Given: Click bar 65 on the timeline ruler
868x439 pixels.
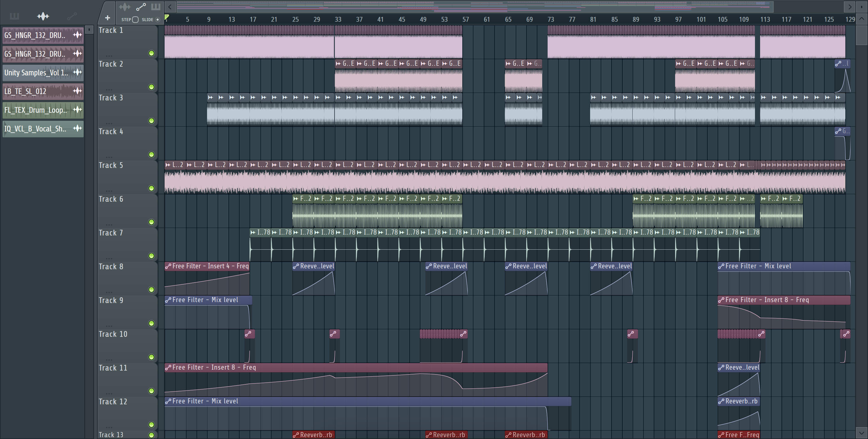Looking at the screenshot, I should [508, 19].
